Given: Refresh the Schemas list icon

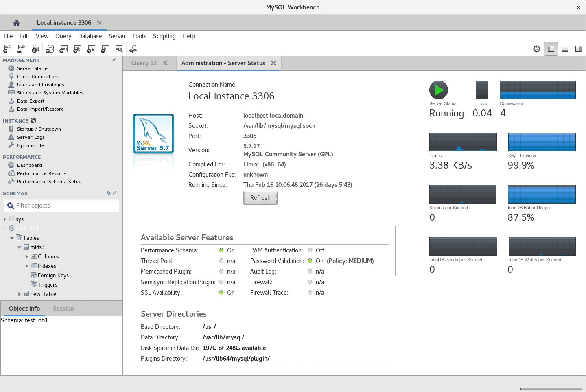Looking at the screenshot, I should coord(109,193).
